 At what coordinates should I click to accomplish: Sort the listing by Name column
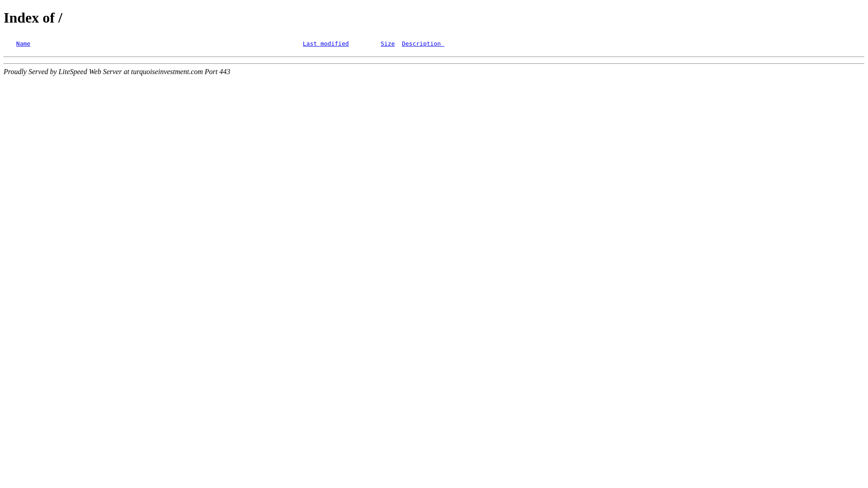click(x=23, y=44)
